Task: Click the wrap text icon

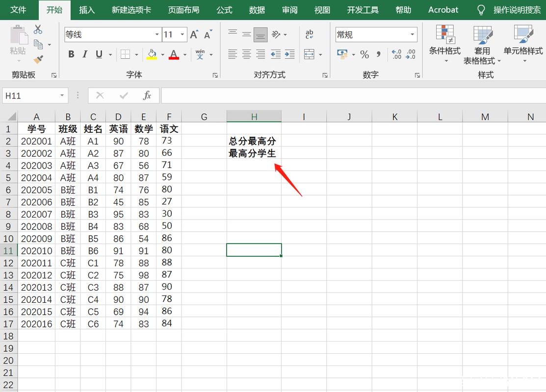Action: pyautogui.click(x=309, y=34)
